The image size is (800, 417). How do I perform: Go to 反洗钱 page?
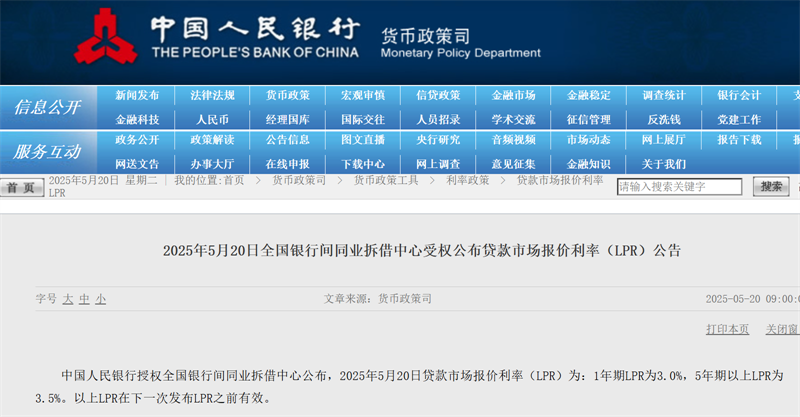(x=664, y=120)
